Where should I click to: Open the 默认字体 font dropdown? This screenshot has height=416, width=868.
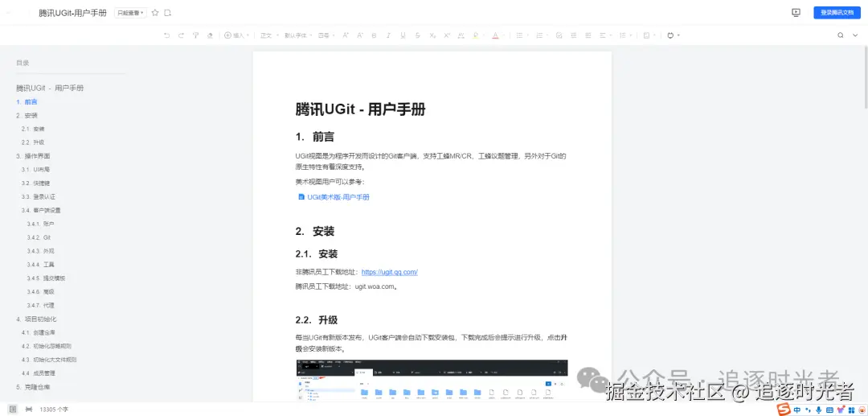(298, 35)
